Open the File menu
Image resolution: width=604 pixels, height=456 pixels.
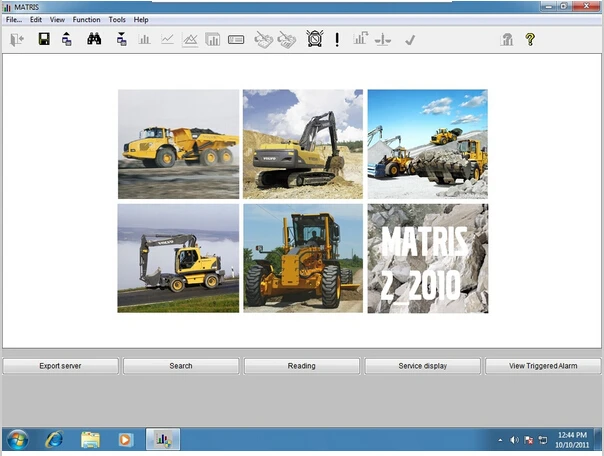14,20
